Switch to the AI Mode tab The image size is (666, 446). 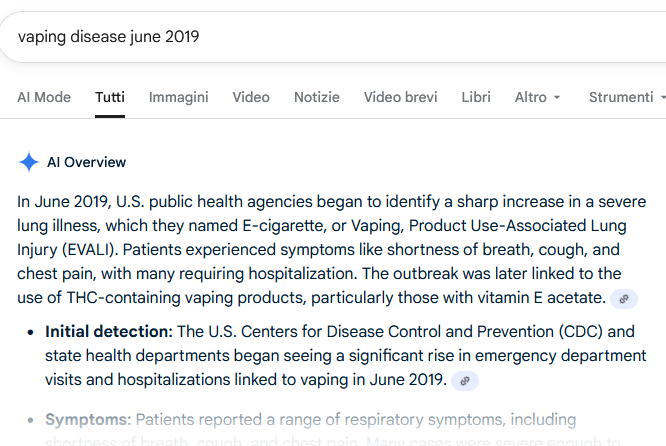pyautogui.click(x=44, y=97)
